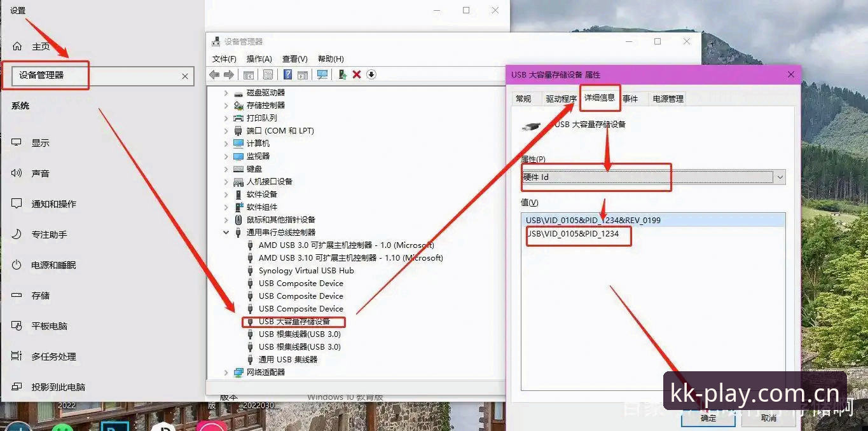Switch to the 驱动程序 tab
Viewport: 868px width, 431px height.
click(x=561, y=99)
